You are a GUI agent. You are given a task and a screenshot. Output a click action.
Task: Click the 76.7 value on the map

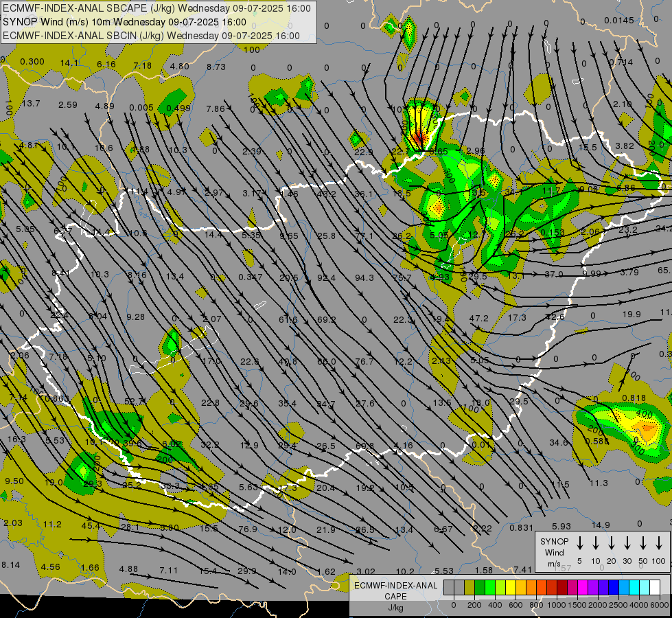[x=364, y=362]
